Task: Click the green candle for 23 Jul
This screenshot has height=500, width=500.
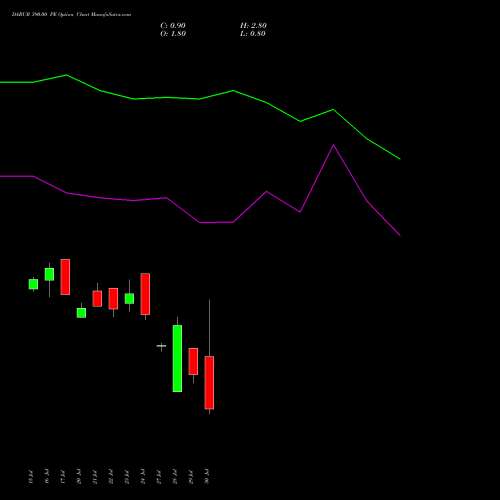Action: tap(129, 298)
